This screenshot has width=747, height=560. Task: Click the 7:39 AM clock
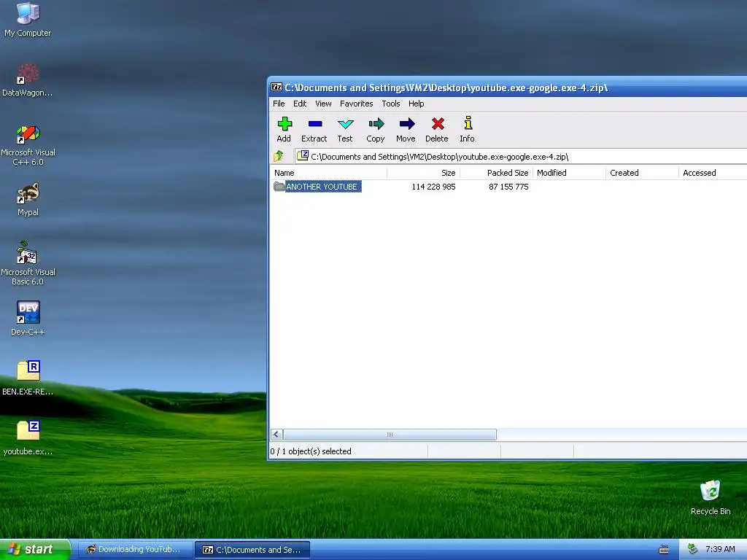pyautogui.click(x=720, y=549)
